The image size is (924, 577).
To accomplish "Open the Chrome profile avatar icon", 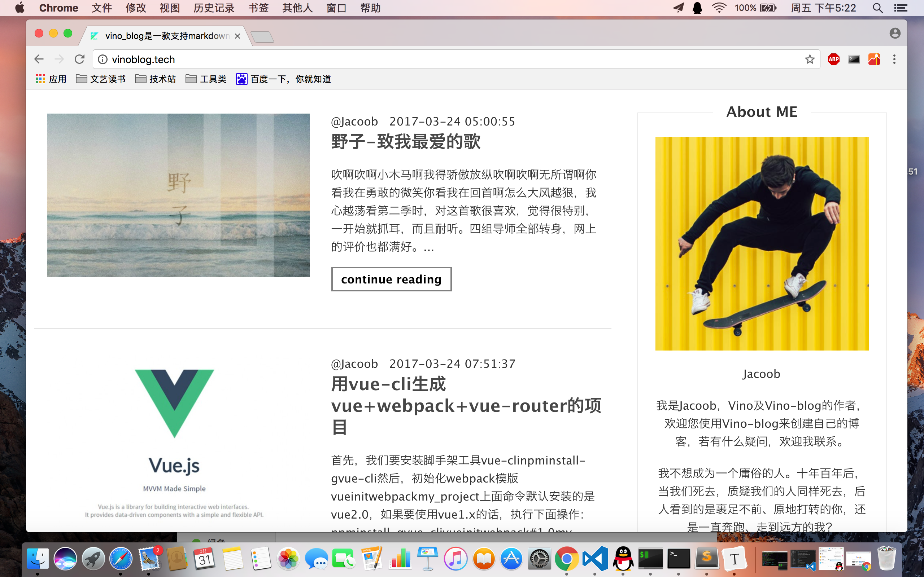I will (895, 34).
